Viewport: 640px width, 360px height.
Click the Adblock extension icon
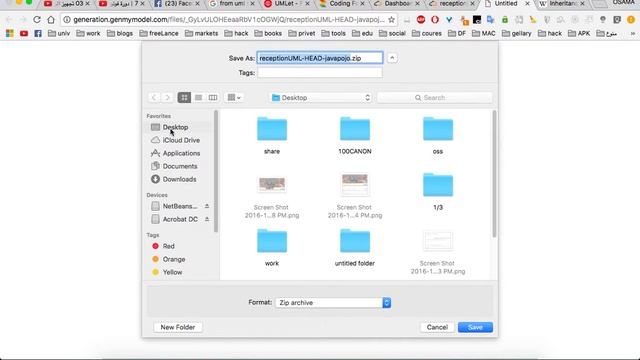pyautogui.click(x=421, y=20)
